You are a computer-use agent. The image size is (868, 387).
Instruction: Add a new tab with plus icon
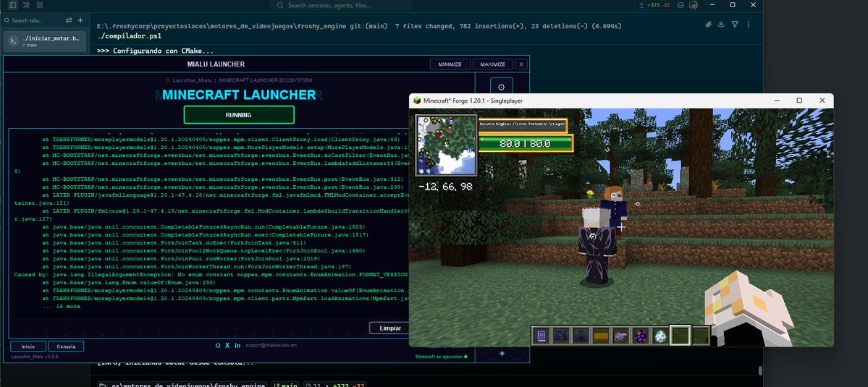coord(80,20)
